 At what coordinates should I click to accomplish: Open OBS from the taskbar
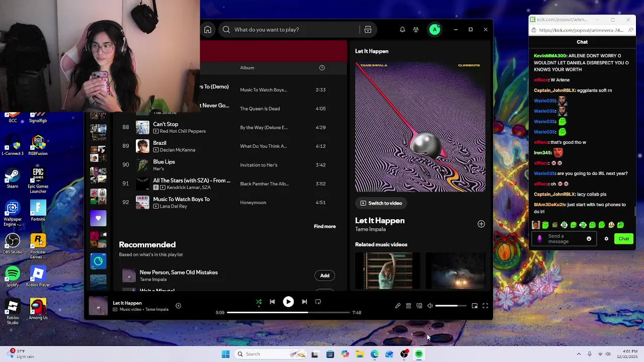[404, 354]
